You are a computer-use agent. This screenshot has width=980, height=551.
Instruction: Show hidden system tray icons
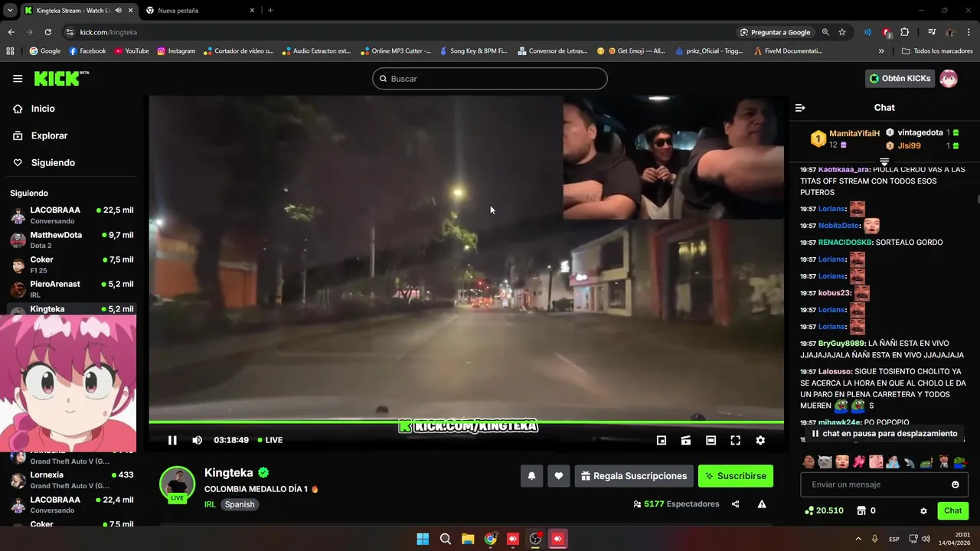(x=858, y=539)
